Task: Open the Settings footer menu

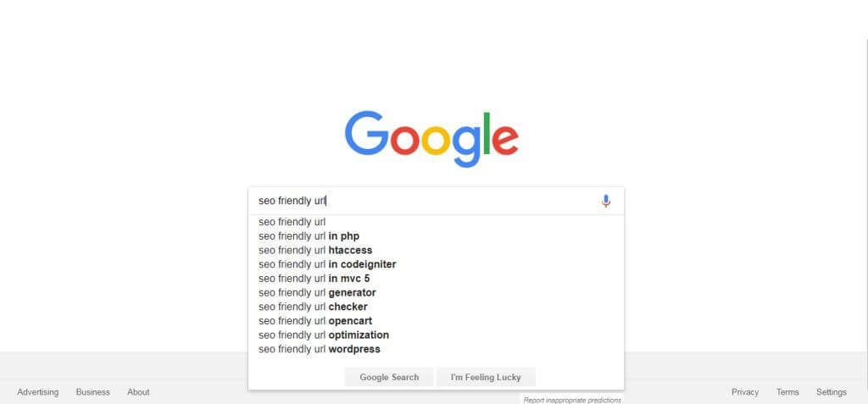Action: tap(831, 392)
